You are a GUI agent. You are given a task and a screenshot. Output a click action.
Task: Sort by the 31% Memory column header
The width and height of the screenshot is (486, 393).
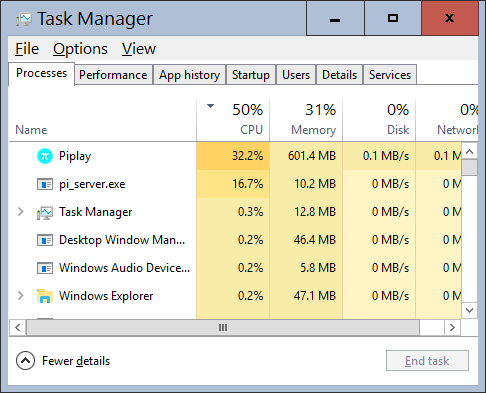coord(306,121)
